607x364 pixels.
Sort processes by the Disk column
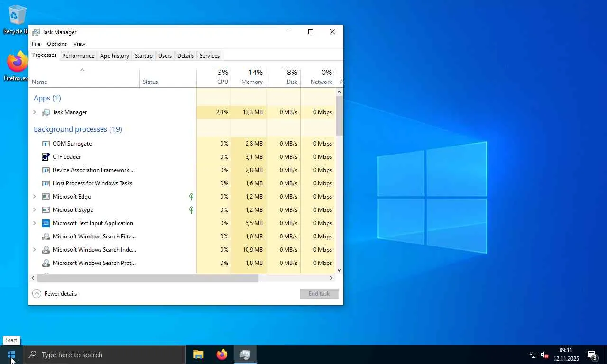283,77
